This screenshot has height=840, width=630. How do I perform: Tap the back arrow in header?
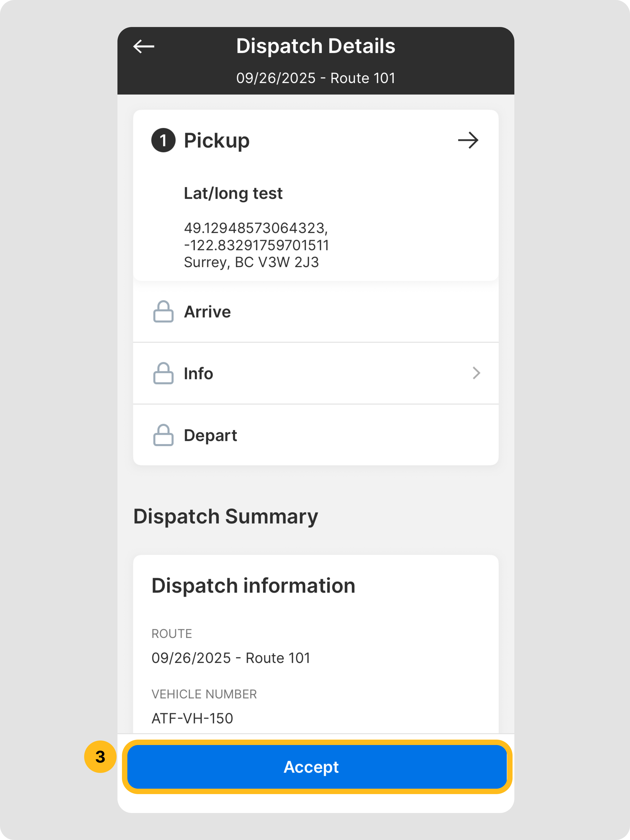coord(144,47)
